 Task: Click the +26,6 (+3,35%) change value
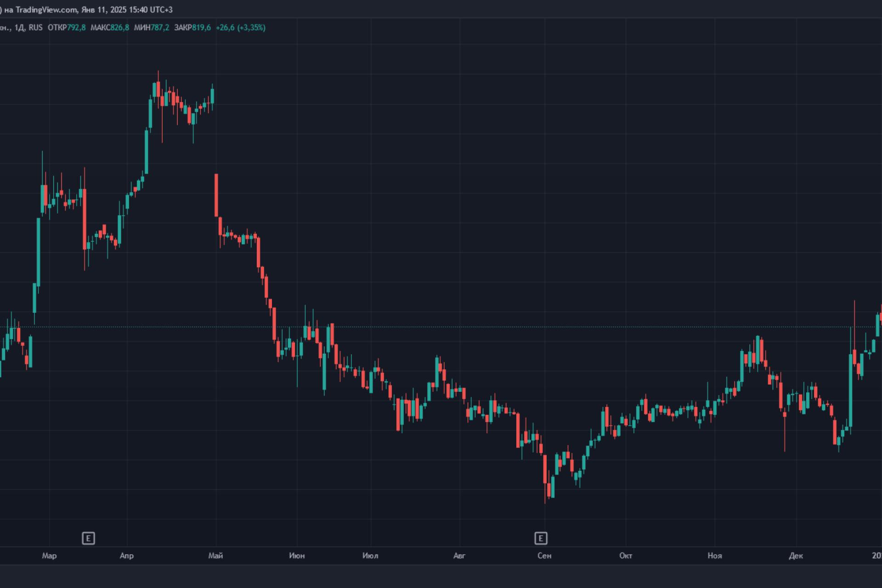pos(241,28)
